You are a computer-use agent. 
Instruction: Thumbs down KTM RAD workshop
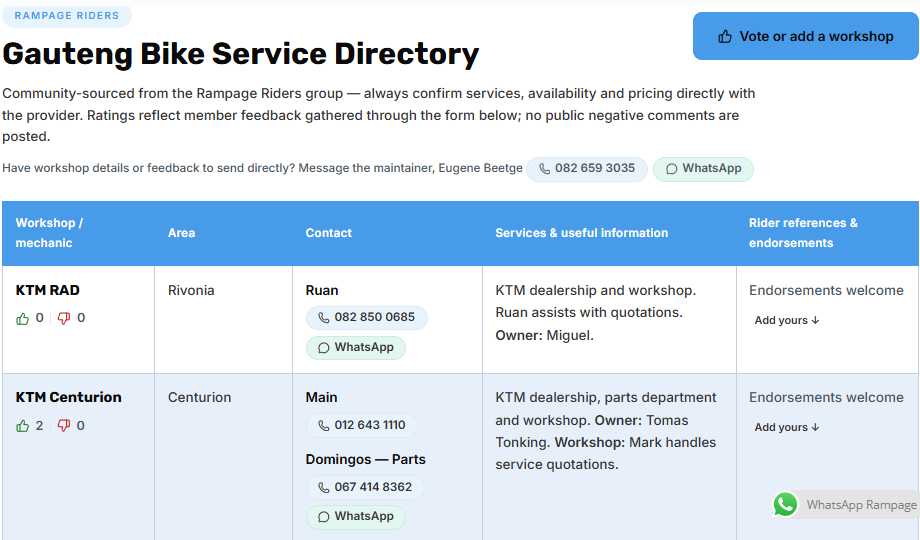click(63, 318)
